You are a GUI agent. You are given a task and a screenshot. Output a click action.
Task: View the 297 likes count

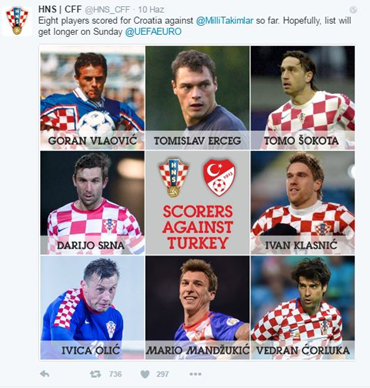pyautogui.click(x=163, y=374)
